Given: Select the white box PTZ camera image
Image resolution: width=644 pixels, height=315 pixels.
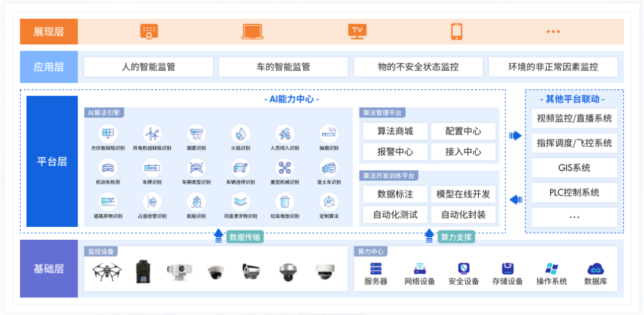Looking at the screenshot, I should [179, 272].
